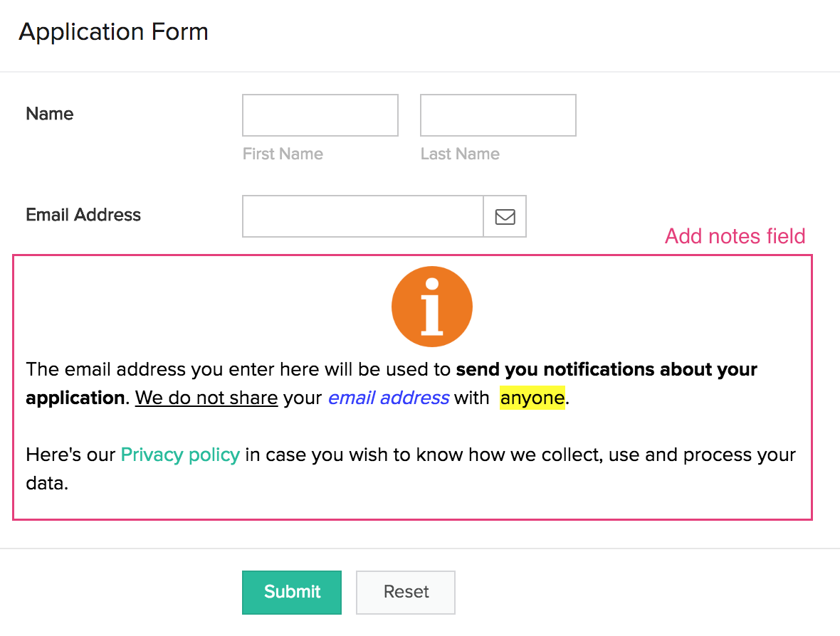
Task: Click the word "data." ending the note
Action: 47,484
